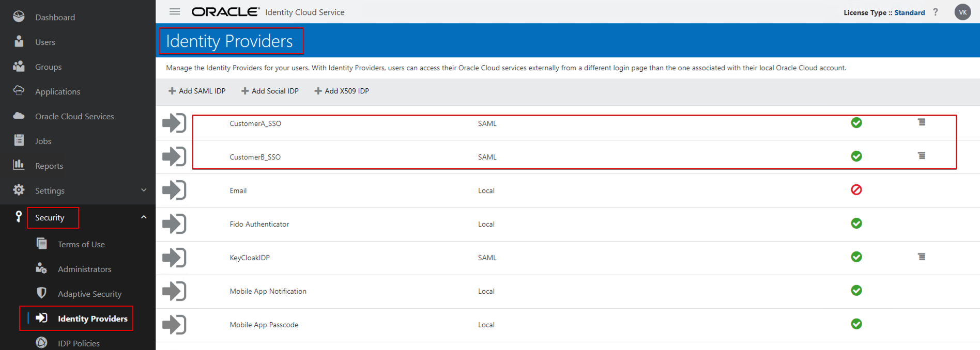The width and height of the screenshot is (980, 350).
Task: Go to IDP Policies in sidebar
Action: (x=79, y=343)
